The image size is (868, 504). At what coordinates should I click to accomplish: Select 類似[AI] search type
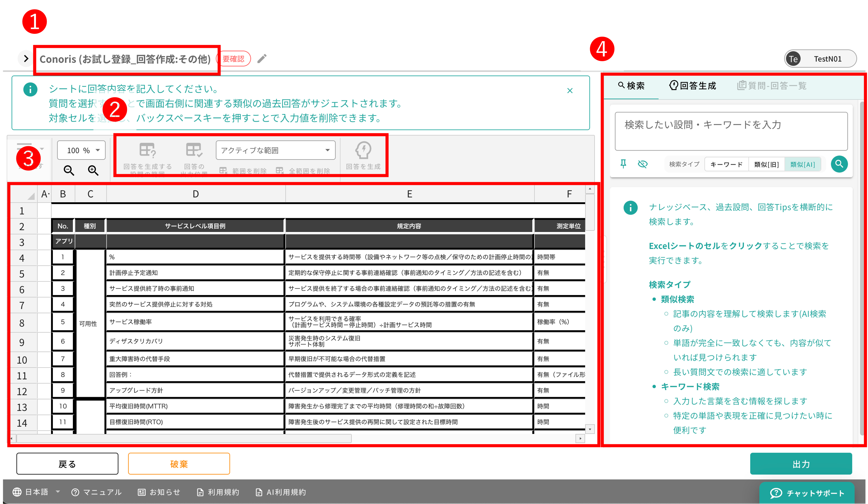803,164
